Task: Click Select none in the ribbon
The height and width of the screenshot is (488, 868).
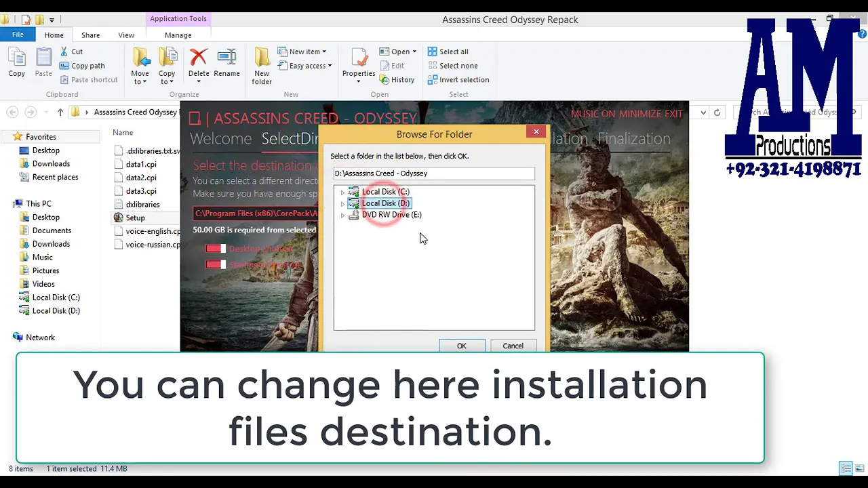Action: (452, 66)
